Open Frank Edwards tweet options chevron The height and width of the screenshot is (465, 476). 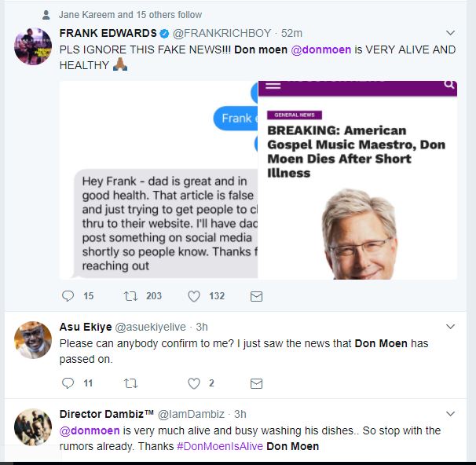click(450, 33)
